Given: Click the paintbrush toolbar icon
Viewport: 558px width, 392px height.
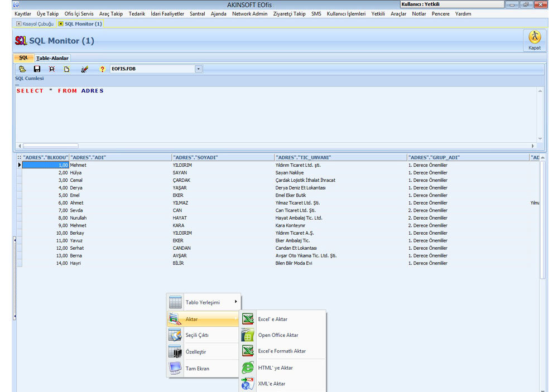Looking at the screenshot, I should coord(84,69).
